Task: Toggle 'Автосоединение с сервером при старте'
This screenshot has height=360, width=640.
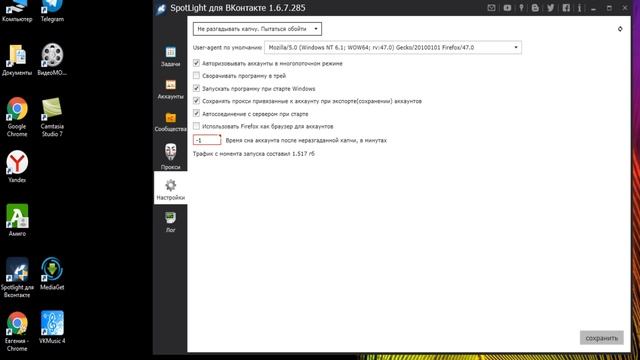Action: 196,113
